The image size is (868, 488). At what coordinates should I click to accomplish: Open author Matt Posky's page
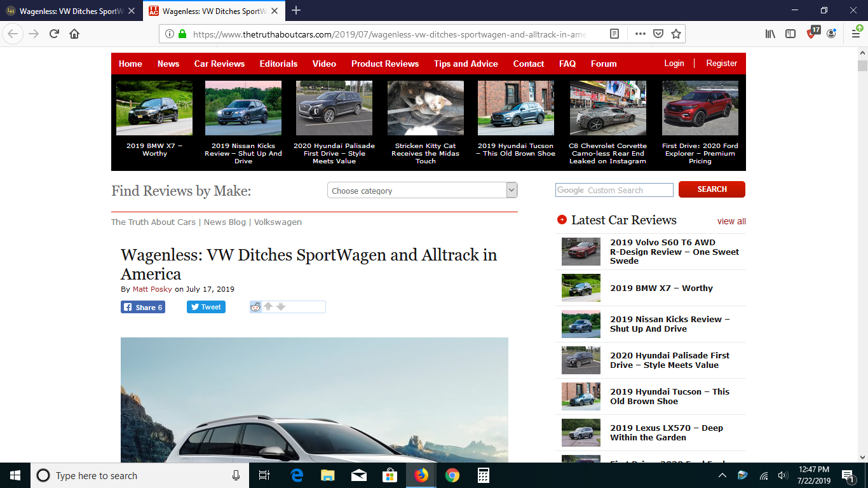(x=153, y=289)
